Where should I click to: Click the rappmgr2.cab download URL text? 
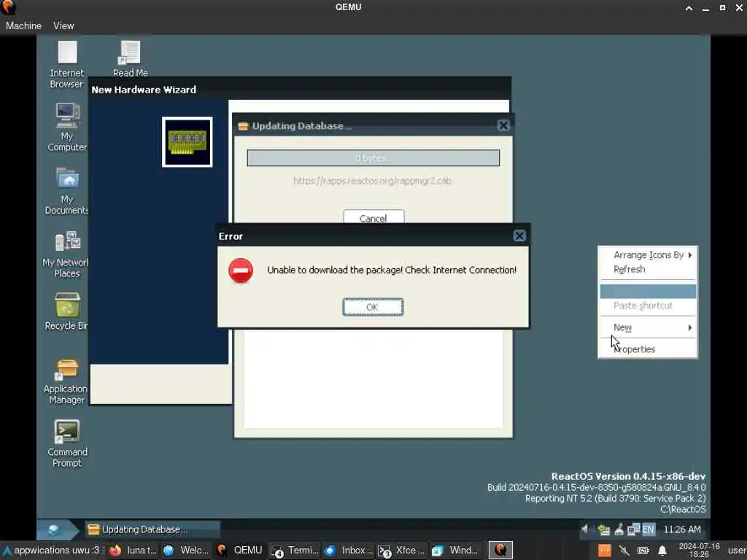pos(372,181)
